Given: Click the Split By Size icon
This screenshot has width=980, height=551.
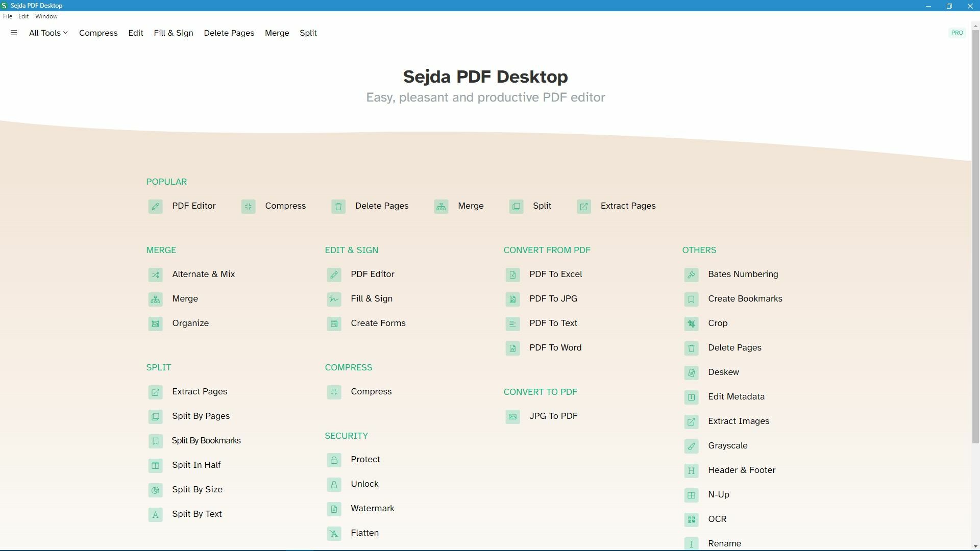Looking at the screenshot, I should coord(156,490).
